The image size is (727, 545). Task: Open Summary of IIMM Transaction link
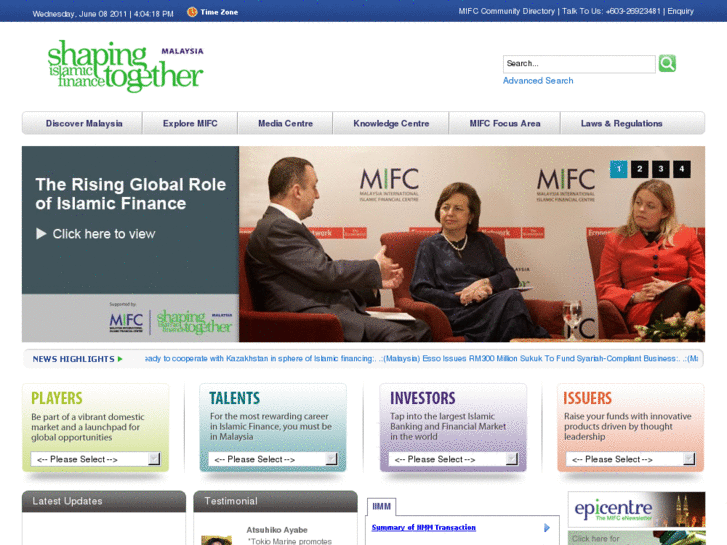(424, 528)
